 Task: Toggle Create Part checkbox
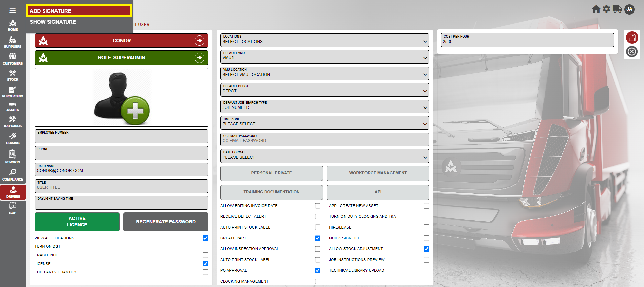click(x=317, y=238)
